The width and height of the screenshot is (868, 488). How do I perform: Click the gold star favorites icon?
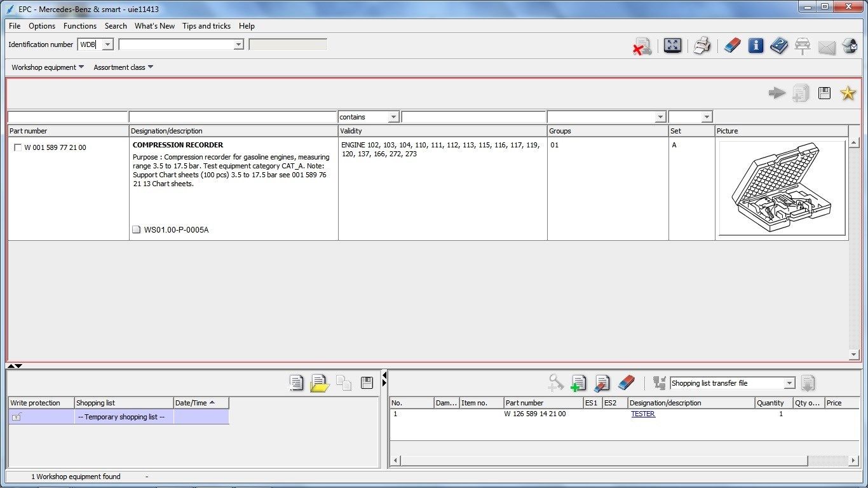point(848,93)
